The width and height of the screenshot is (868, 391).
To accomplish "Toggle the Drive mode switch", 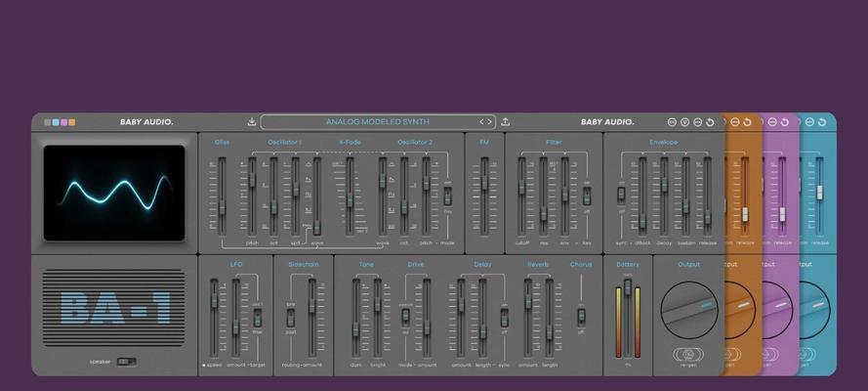I will [406, 318].
